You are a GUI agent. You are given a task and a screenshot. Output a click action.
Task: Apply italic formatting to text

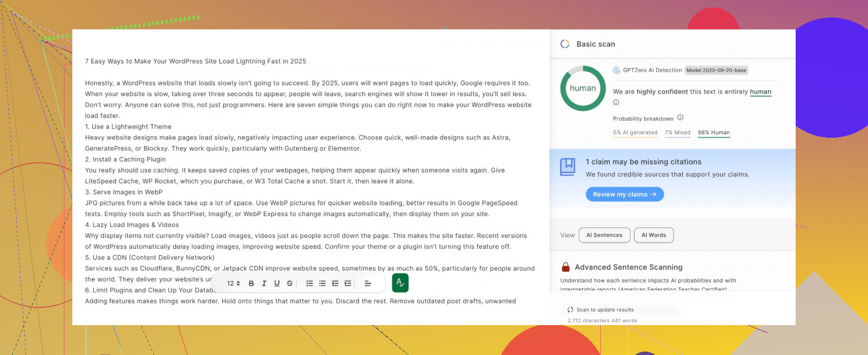click(x=264, y=283)
